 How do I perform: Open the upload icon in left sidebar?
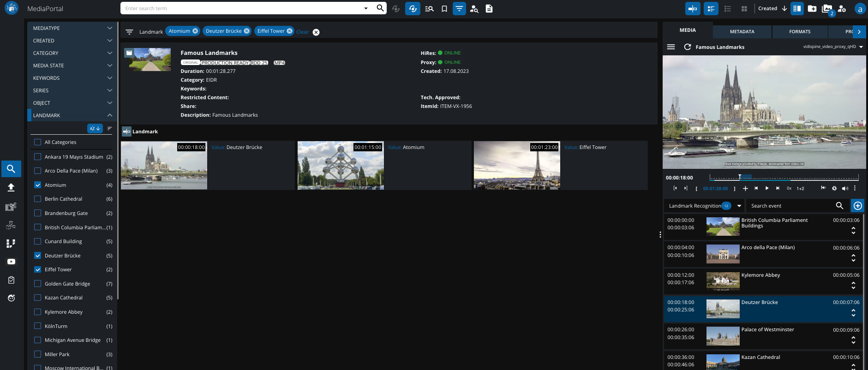coord(11,187)
